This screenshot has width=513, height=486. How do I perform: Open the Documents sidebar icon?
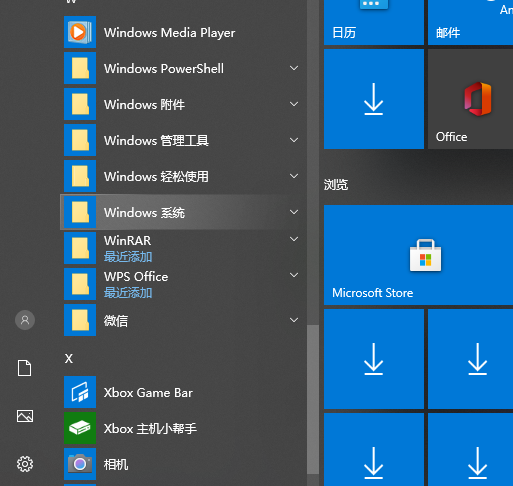pyautogui.click(x=25, y=368)
